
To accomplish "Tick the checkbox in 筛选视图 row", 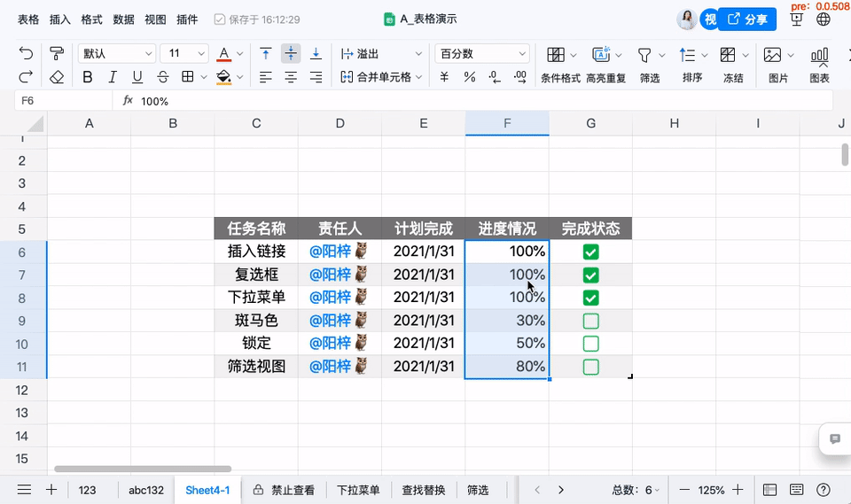I will 591,366.
